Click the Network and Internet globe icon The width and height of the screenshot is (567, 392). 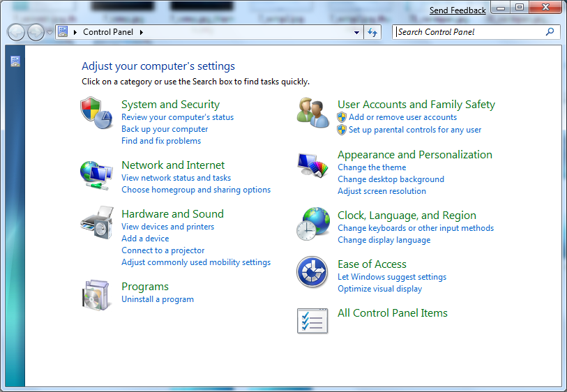(96, 175)
